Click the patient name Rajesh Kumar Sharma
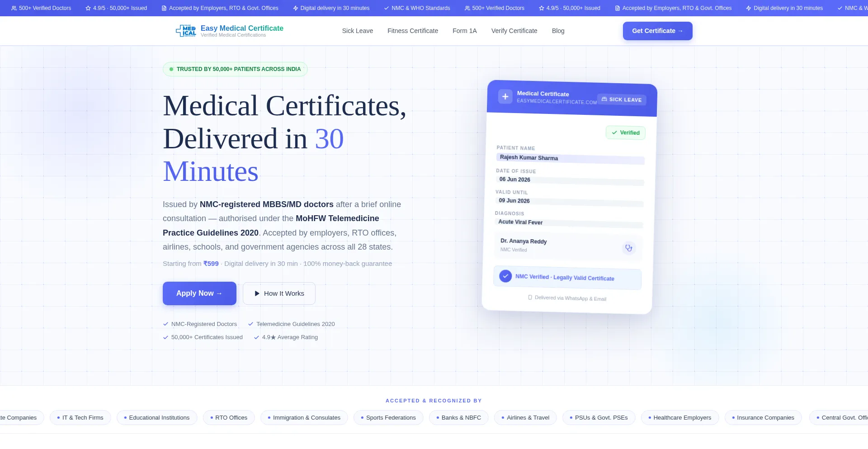The image size is (868, 449). click(528, 157)
